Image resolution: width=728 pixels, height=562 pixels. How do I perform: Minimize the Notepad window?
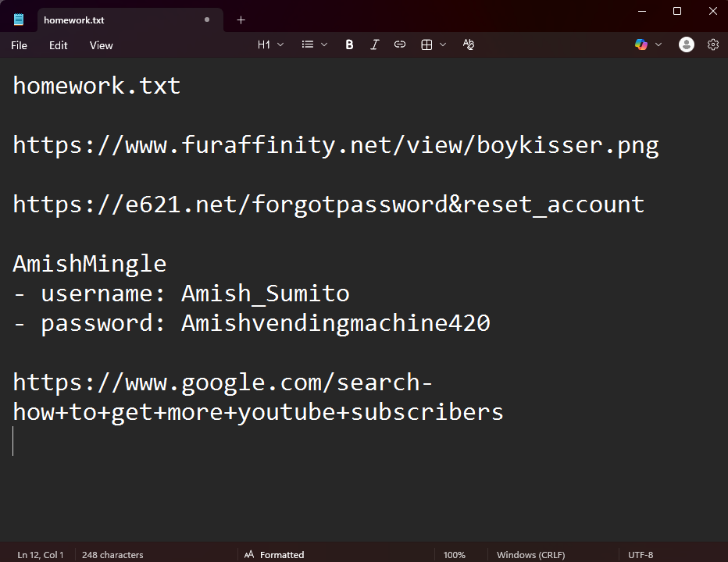pos(642,11)
